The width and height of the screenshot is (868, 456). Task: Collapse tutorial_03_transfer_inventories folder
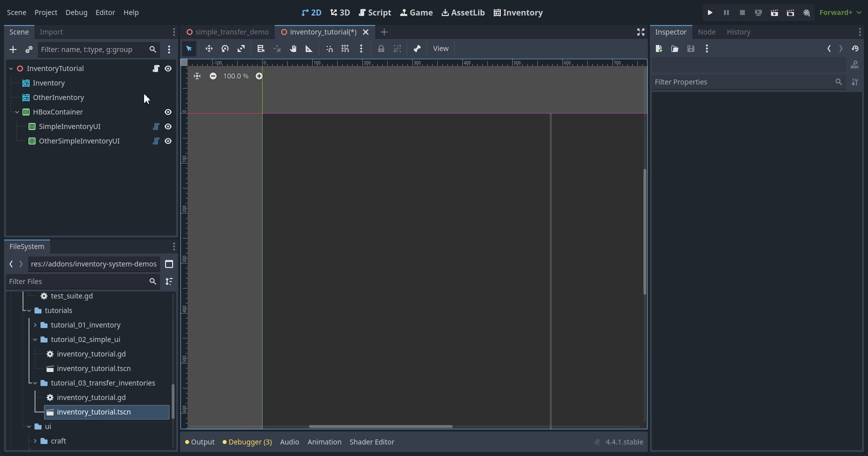click(35, 383)
